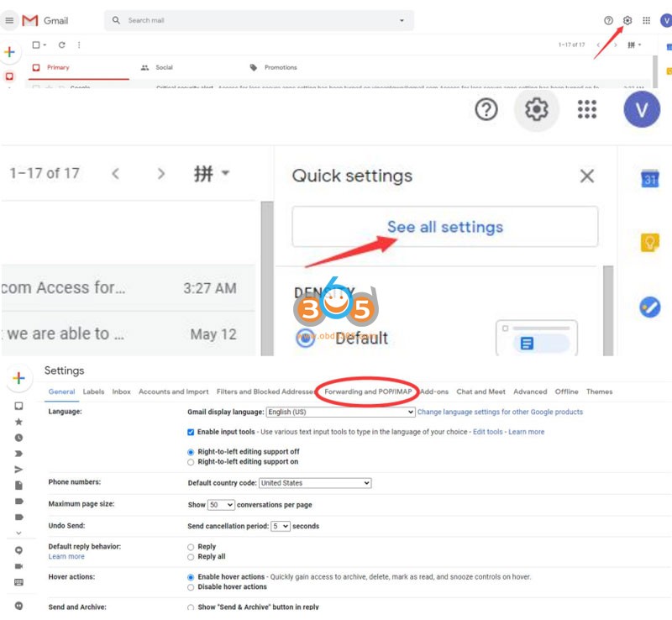This screenshot has width=672, height=620.
Task: Open the yellow Google Keep side panel icon
Action: [649, 243]
